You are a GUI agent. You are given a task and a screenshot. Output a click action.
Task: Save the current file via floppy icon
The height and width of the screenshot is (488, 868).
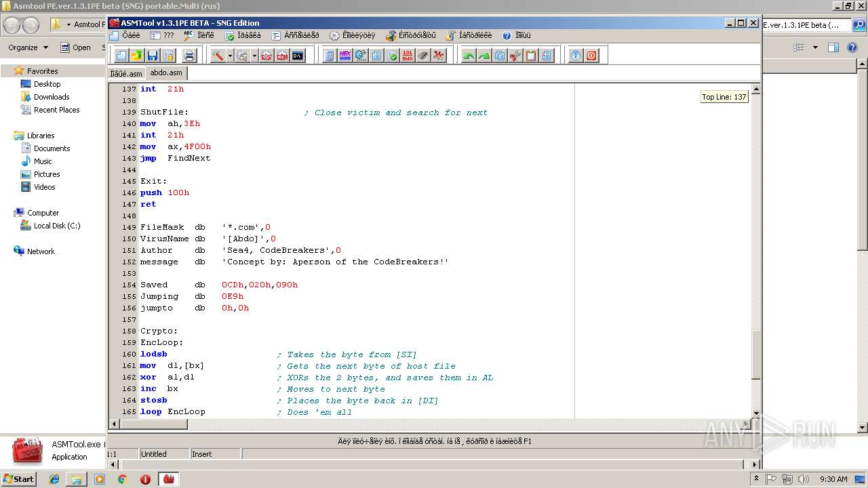tap(152, 56)
